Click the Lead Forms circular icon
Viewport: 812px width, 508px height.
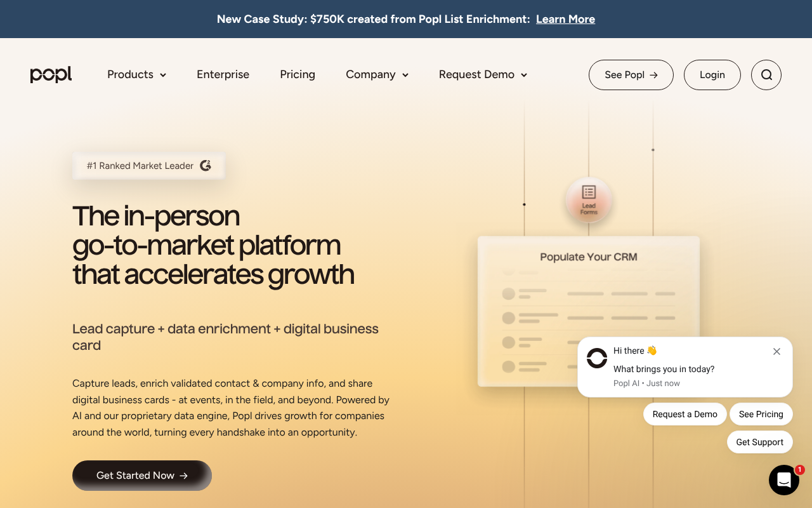(x=589, y=200)
